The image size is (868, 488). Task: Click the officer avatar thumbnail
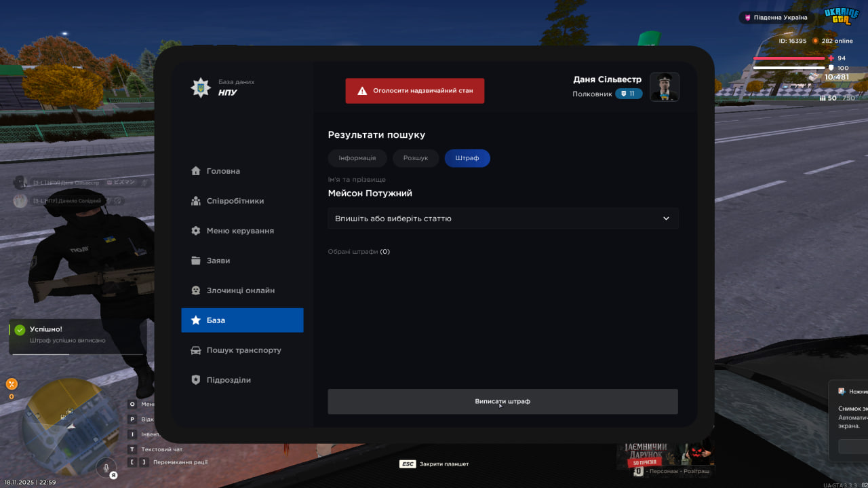[x=665, y=87]
